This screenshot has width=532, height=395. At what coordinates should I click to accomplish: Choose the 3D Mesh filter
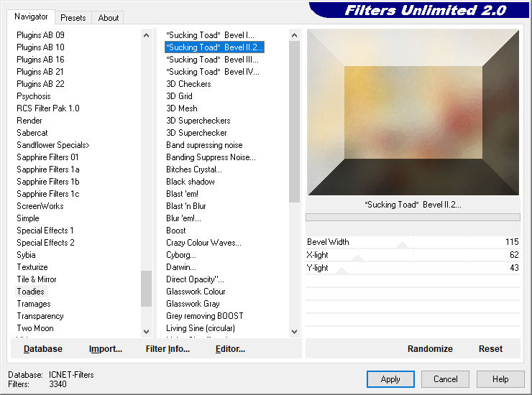(x=182, y=108)
